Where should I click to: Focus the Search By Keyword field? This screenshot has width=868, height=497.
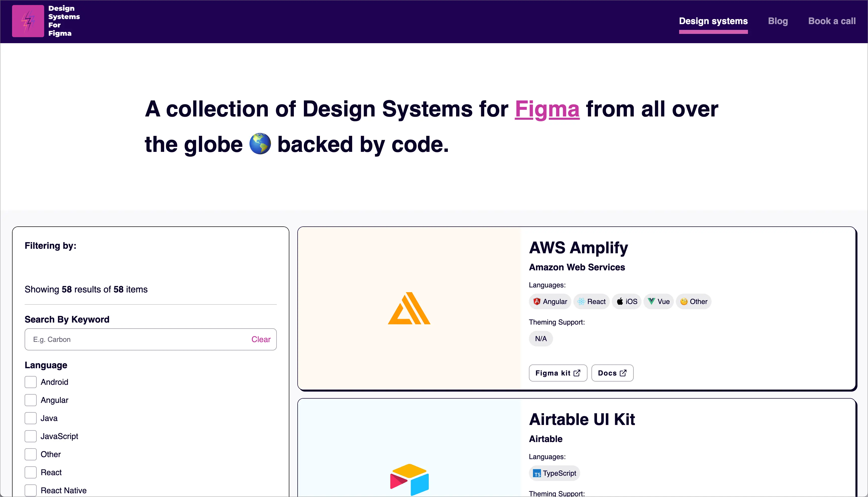151,339
